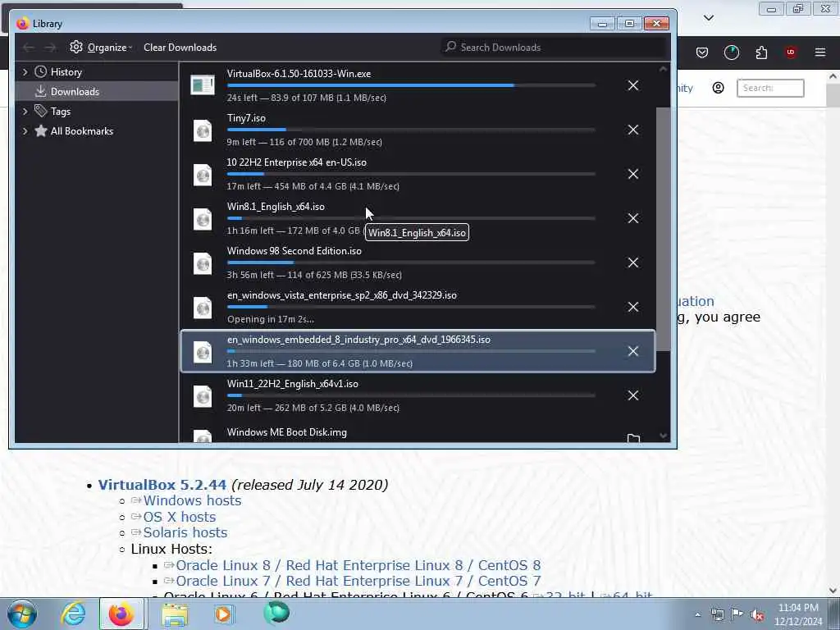Select Tags in the Library sidebar
This screenshot has height=630, width=840.
coord(97,112)
